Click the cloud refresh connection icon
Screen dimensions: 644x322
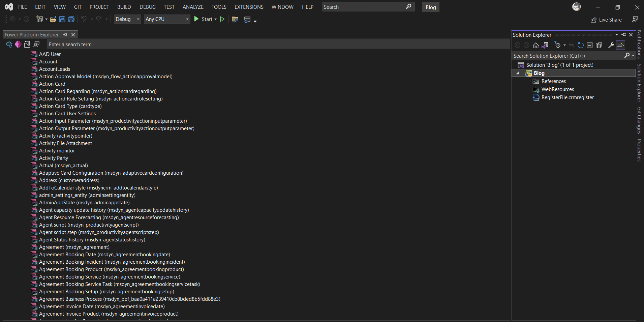[9, 44]
